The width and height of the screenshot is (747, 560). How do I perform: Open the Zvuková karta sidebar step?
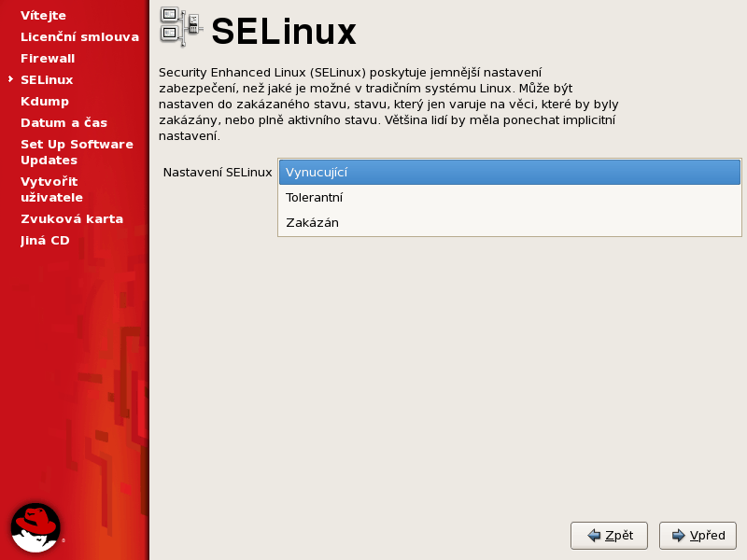click(x=72, y=218)
